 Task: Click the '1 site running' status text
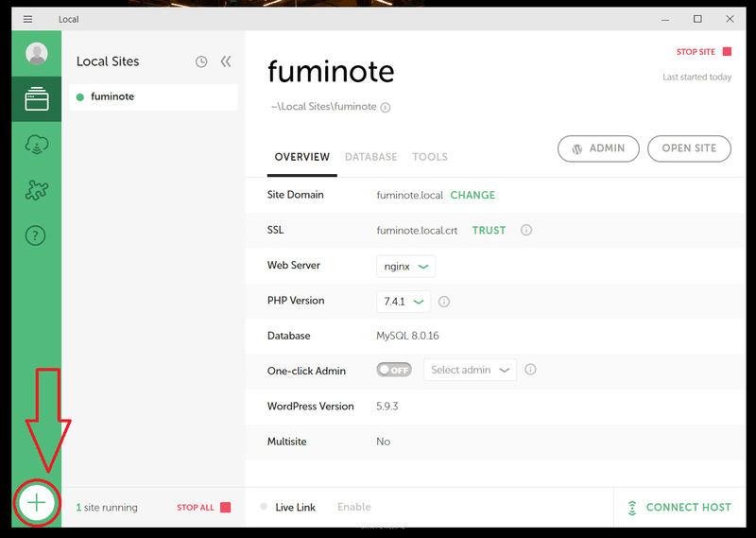(107, 507)
